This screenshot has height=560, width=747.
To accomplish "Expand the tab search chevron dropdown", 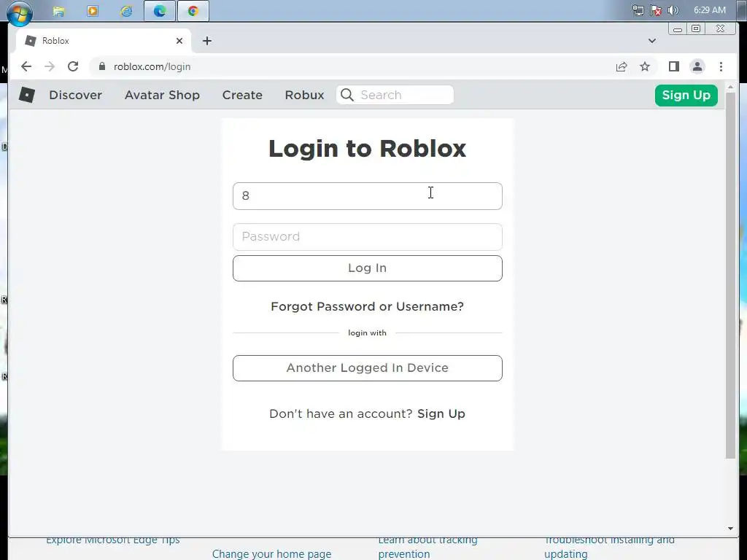I will pos(651,41).
